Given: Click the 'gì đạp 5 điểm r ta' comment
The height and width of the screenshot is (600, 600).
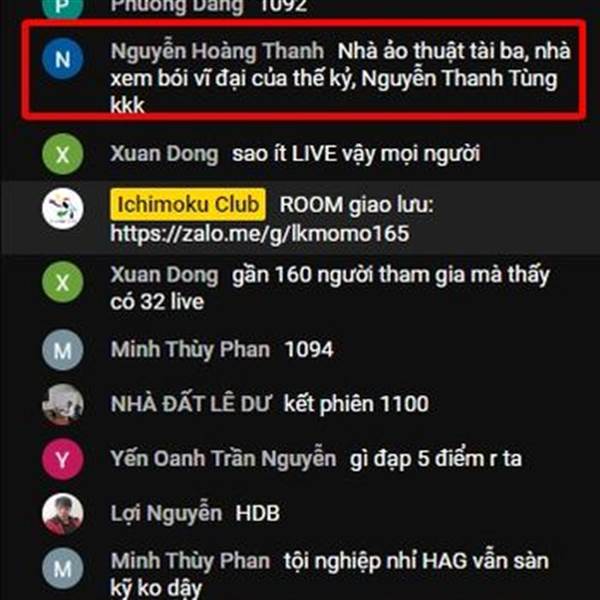Looking at the screenshot, I should click(435, 459).
